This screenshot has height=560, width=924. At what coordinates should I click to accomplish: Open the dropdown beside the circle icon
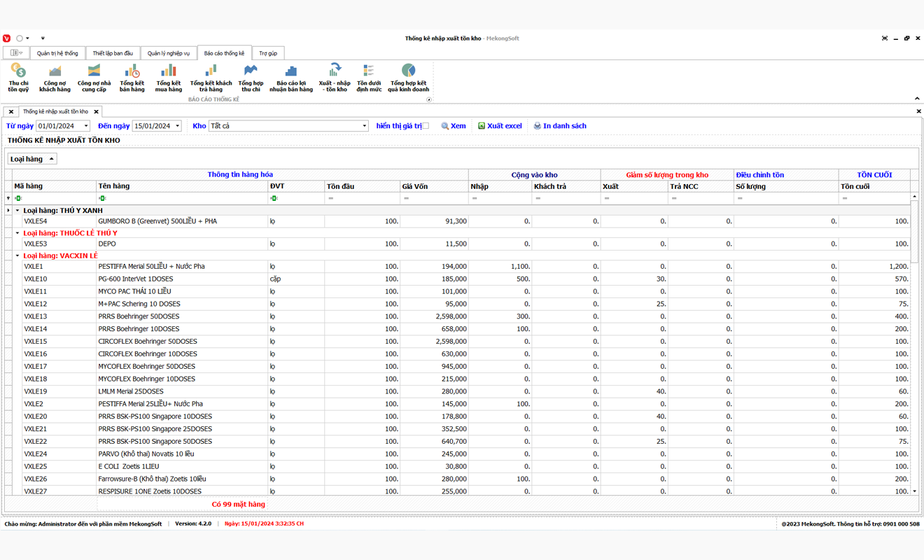(x=27, y=38)
